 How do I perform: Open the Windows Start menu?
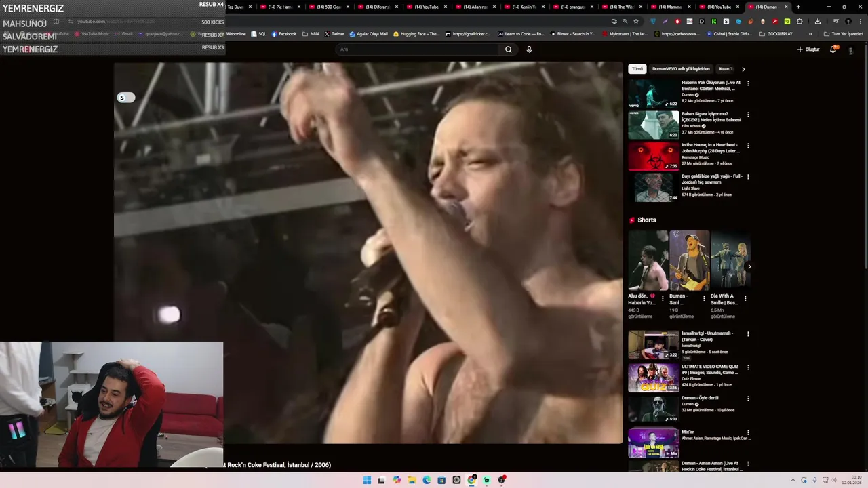coord(367,480)
